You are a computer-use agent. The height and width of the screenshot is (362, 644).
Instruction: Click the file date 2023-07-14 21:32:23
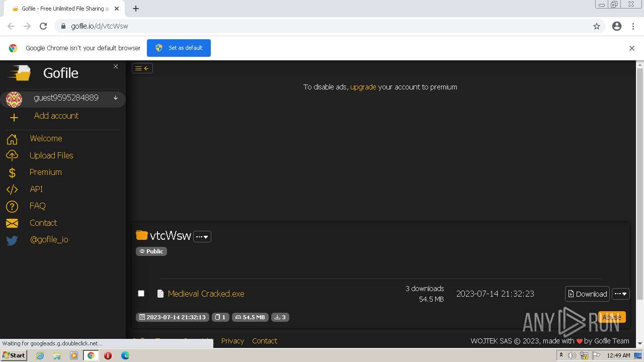(495, 294)
